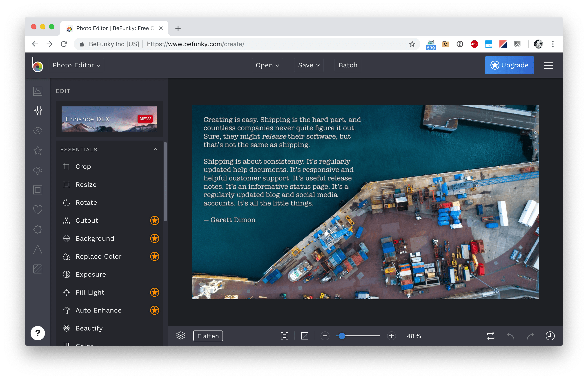The image size is (588, 379).
Task: Click the fit-to-screen icon
Action: point(285,336)
